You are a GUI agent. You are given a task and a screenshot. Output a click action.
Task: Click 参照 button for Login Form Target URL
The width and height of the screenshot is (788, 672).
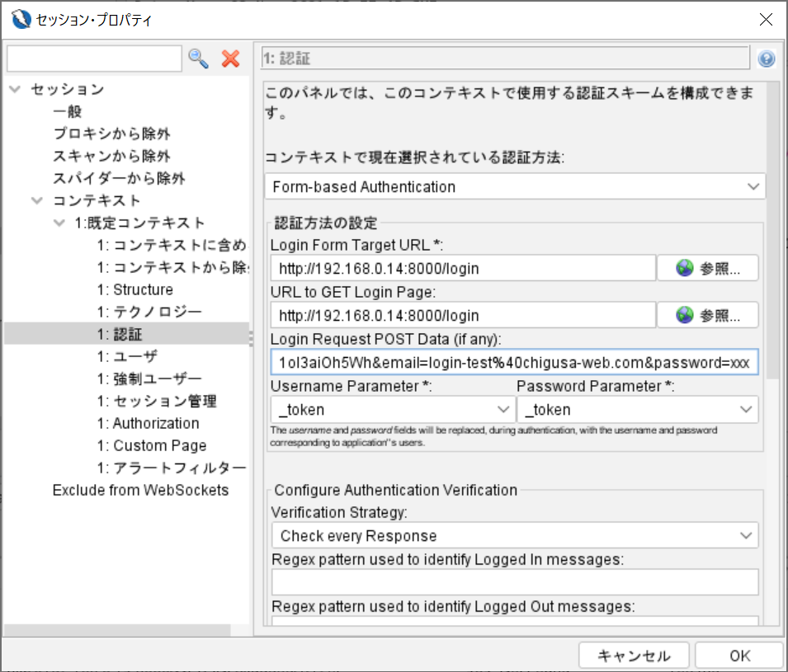[708, 268]
